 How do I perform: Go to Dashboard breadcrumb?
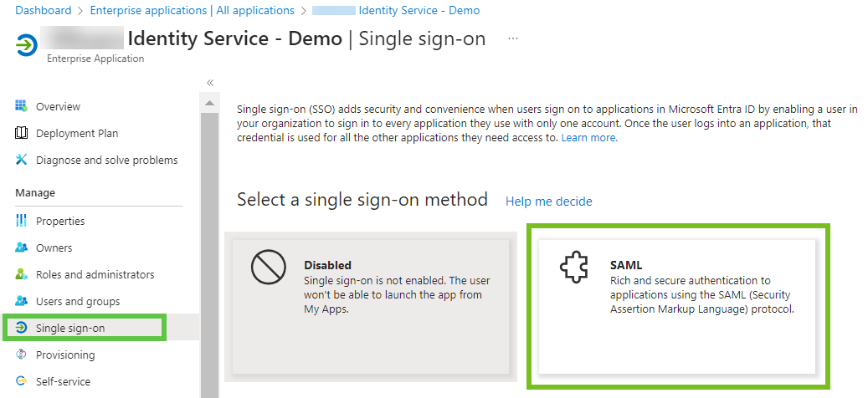44,11
